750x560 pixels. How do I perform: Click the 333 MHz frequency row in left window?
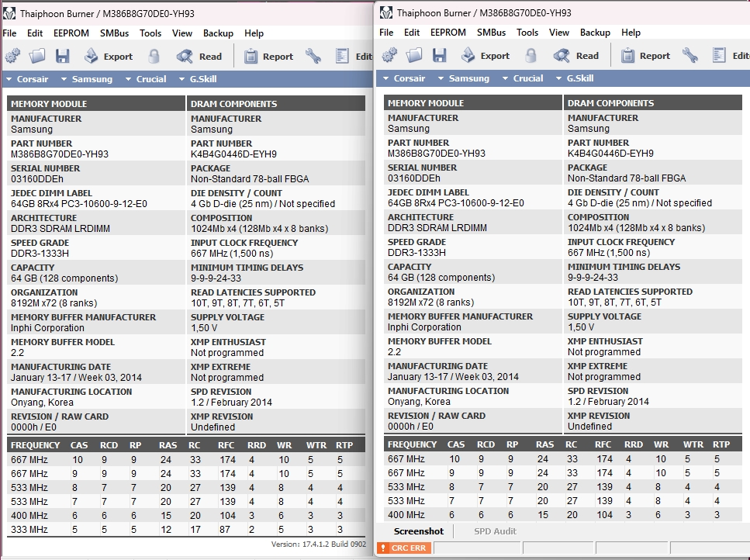pos(186,530)
